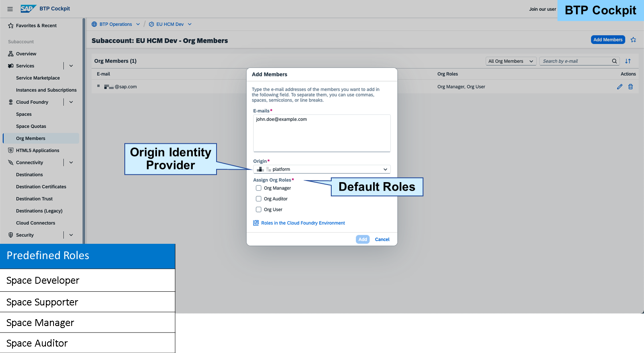Click the Org Manager, Org User cell
This screenshot has height=353, width=644.
pyautogui.click(x=461, y=87)
